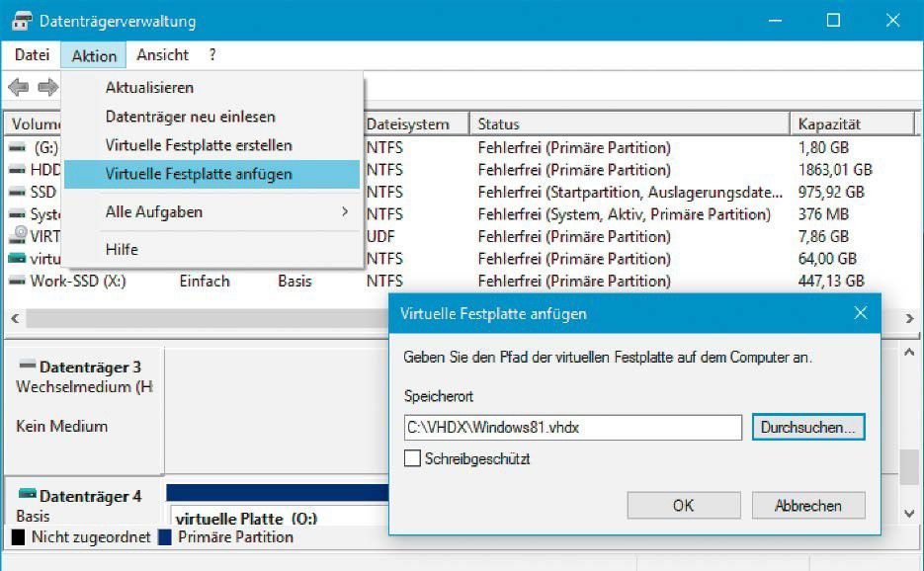The height and width of the screenshot is (571, 924).
Task: Click the UDF file system cell
Action: 380,236
